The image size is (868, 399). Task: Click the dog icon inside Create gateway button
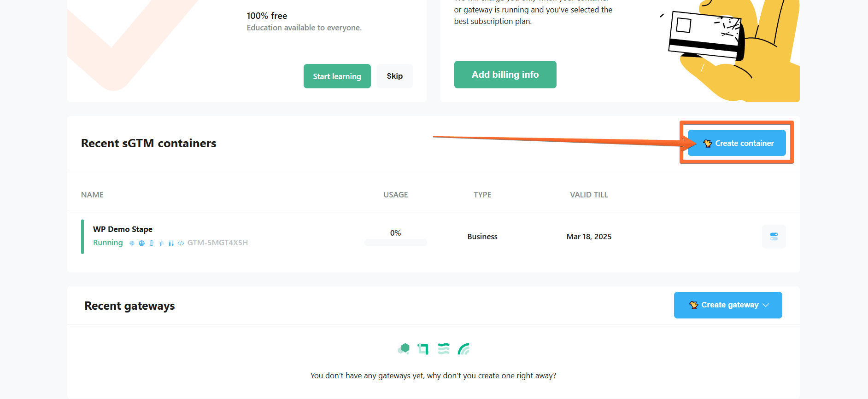pyautogui.click(x=694, y=305)
